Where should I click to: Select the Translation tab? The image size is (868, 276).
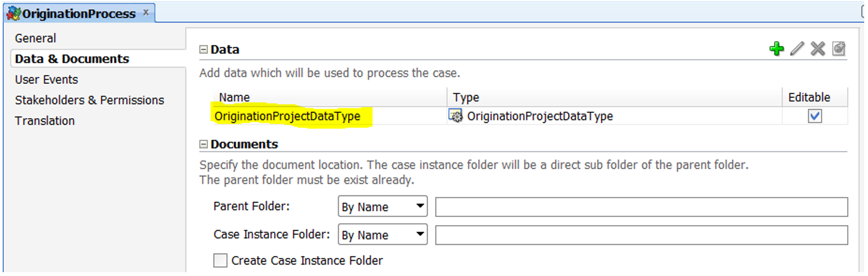point(45,121)
